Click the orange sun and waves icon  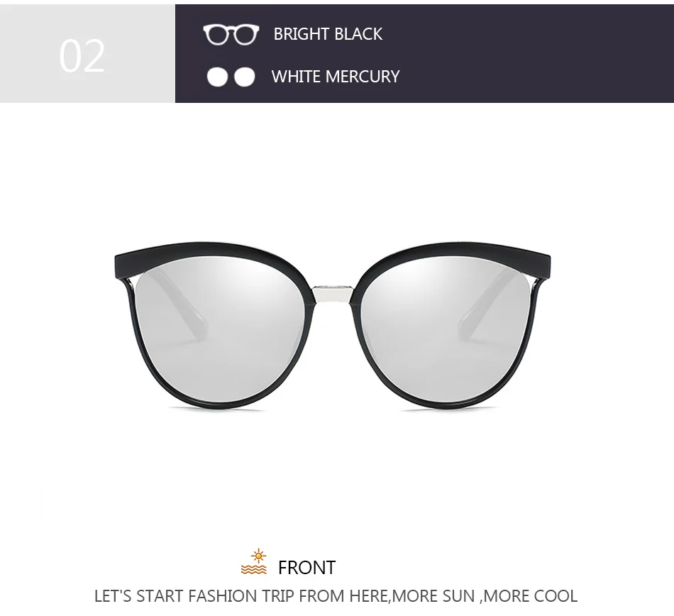[x=253, y=562]
